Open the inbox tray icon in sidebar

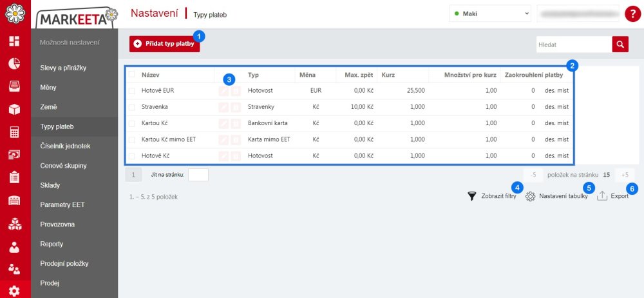click(x=14, y=86)
